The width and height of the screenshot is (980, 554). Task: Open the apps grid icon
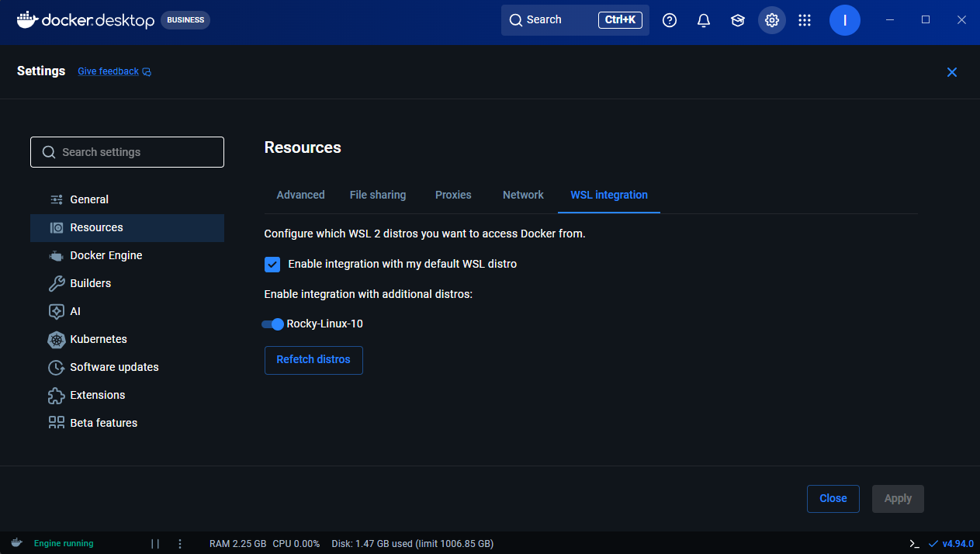pyautogui.click(x=805, y=20)
